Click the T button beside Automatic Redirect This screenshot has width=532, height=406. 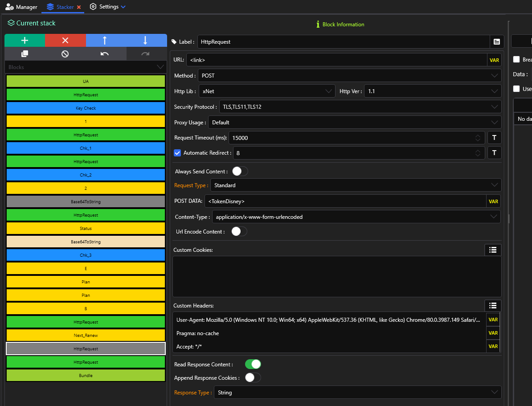(x=494, y=153)
